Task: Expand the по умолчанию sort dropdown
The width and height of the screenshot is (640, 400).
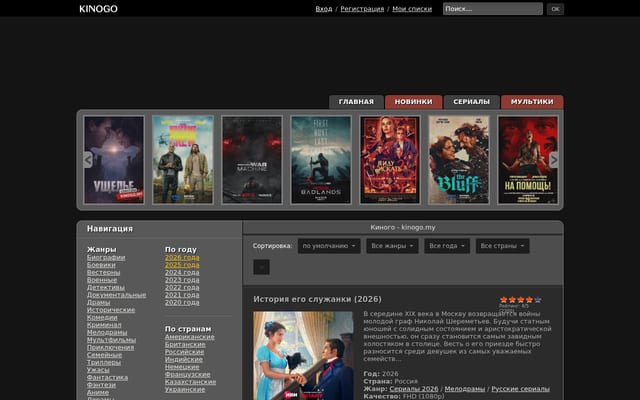Action: 329,246
